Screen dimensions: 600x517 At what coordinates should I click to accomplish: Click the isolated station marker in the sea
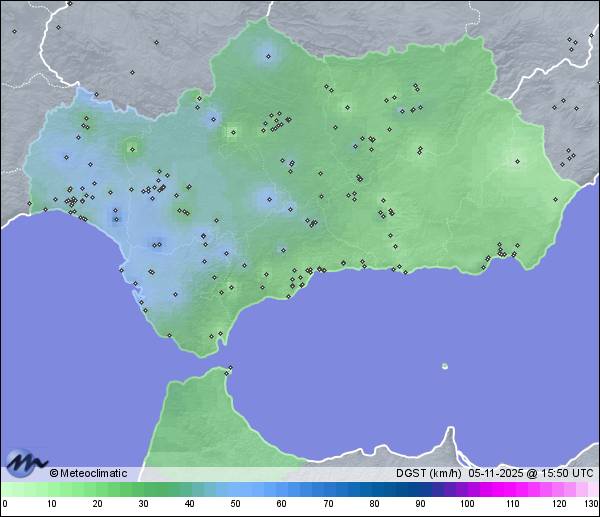coord(445,366)
